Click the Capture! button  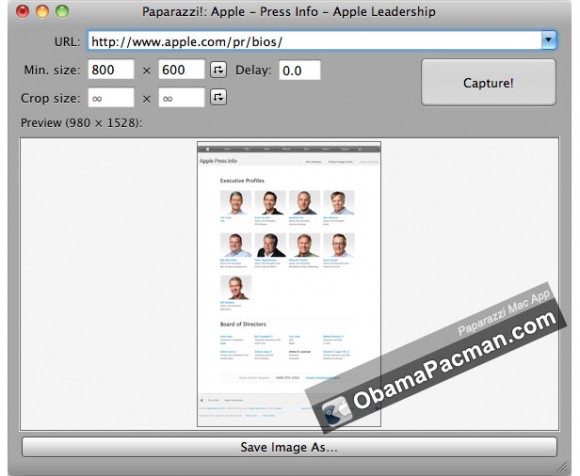pos(488,82)
